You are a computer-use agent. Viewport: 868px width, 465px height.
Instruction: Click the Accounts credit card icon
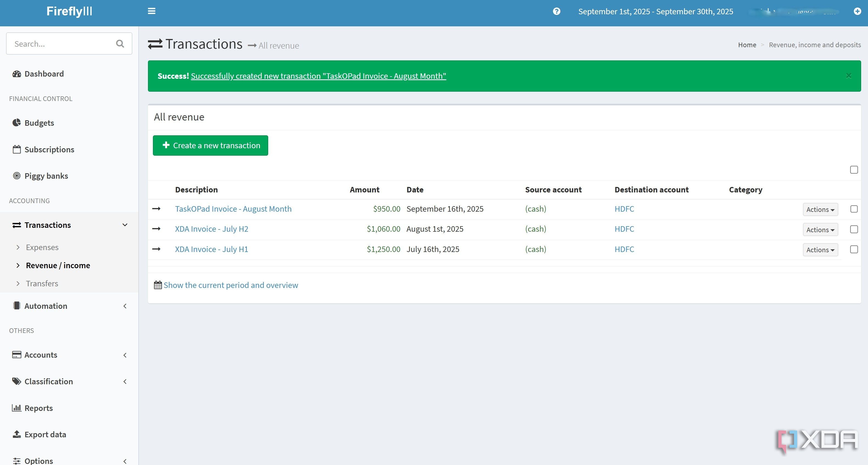16,354
